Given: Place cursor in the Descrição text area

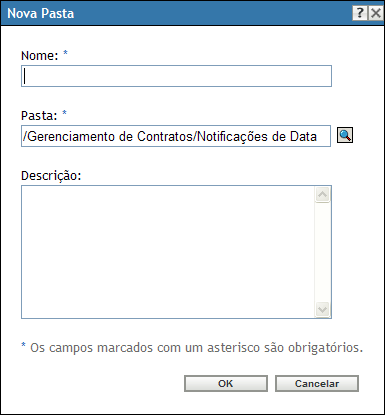Looking at the screenshot, I should click(x=168, y=252).
